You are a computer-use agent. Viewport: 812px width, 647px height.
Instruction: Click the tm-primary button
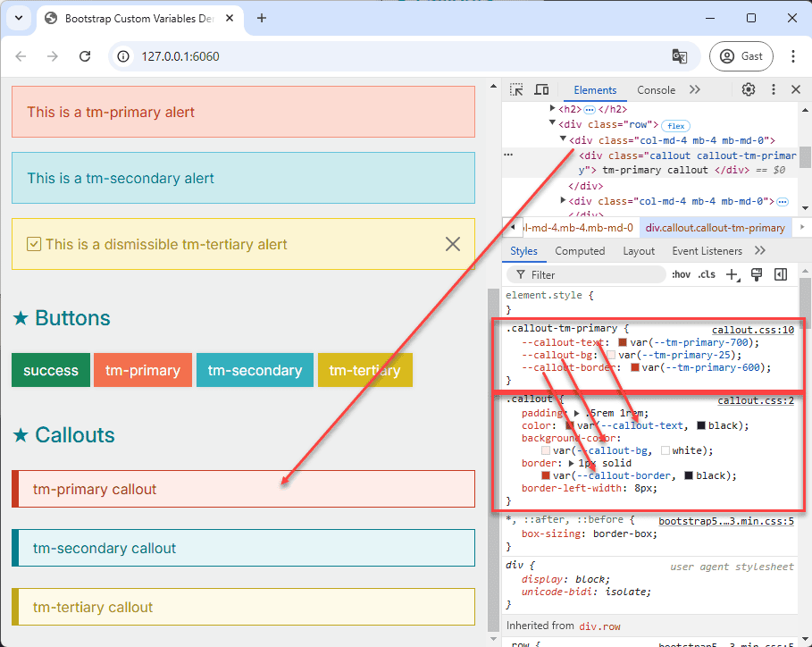(143, 370)
